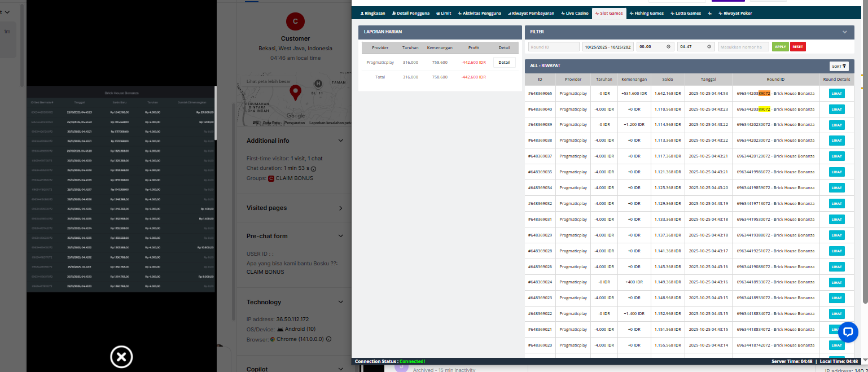Click LIHAT for round #648369023
Screen dimensions: 868x372
pos(836,298)
